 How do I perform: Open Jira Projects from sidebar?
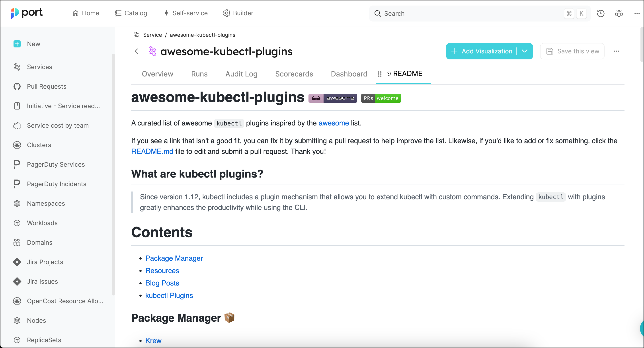pyautogui.click(x=45, y=262)
